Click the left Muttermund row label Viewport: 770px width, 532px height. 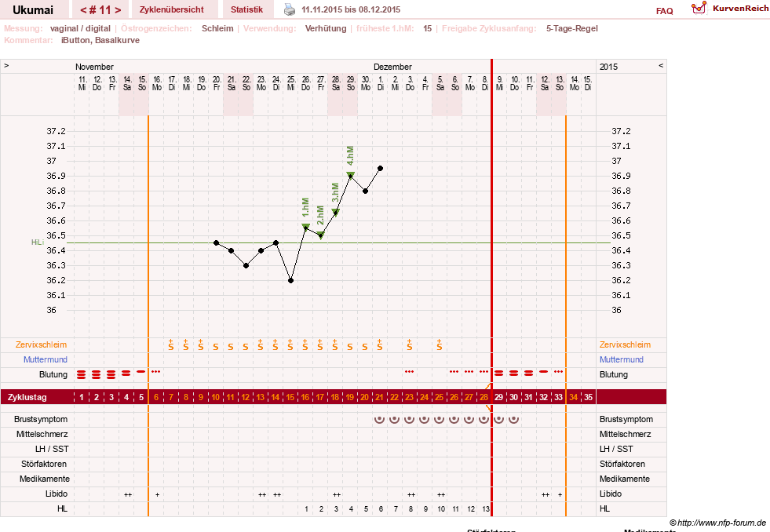tap(46, 359)
